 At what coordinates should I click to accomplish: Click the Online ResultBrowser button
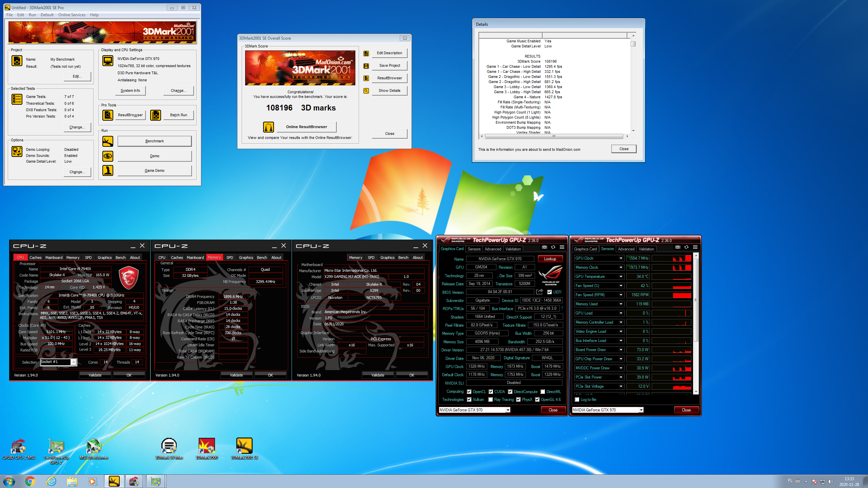307,127
